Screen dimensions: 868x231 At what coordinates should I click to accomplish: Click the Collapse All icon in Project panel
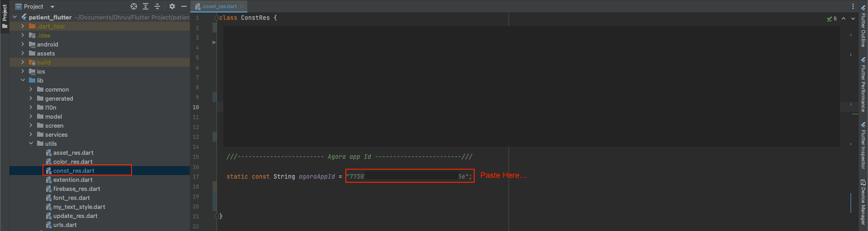[x=157, y=6]
